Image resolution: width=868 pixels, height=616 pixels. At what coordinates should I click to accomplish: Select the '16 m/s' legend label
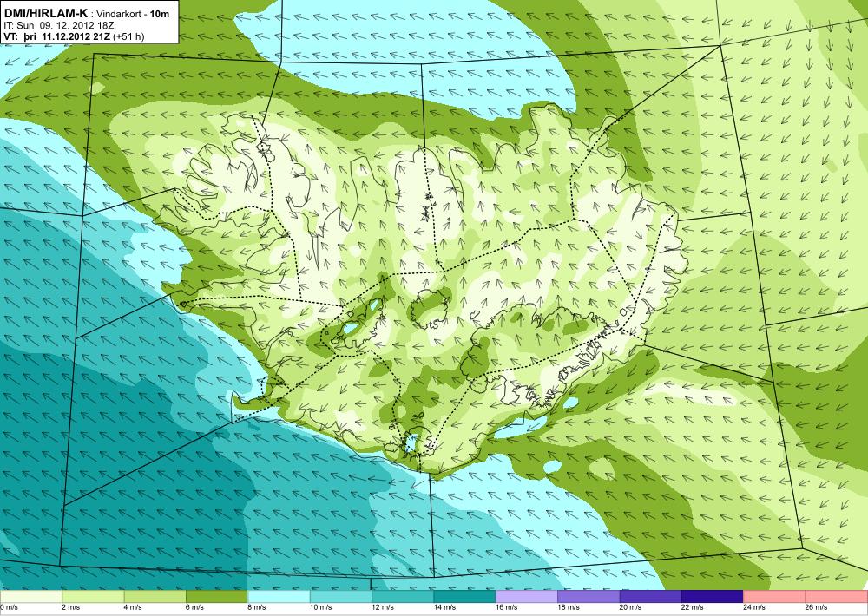[507, 607]
